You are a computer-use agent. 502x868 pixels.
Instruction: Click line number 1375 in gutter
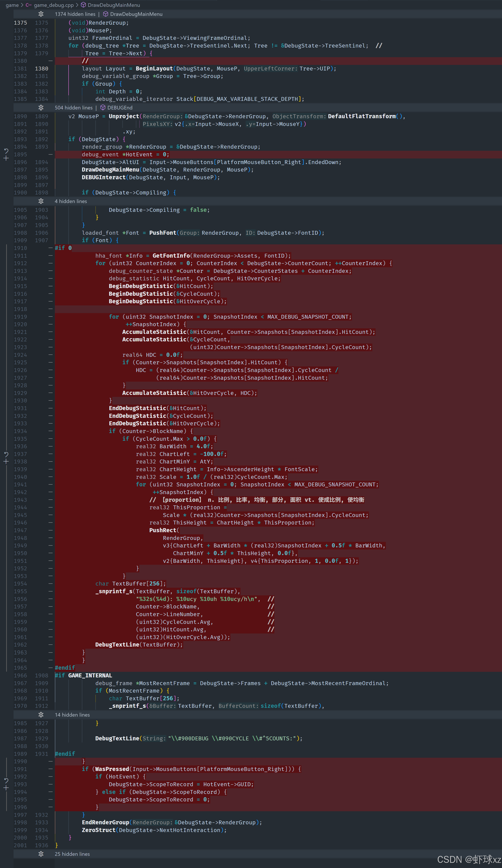click(x=20, y=23)
